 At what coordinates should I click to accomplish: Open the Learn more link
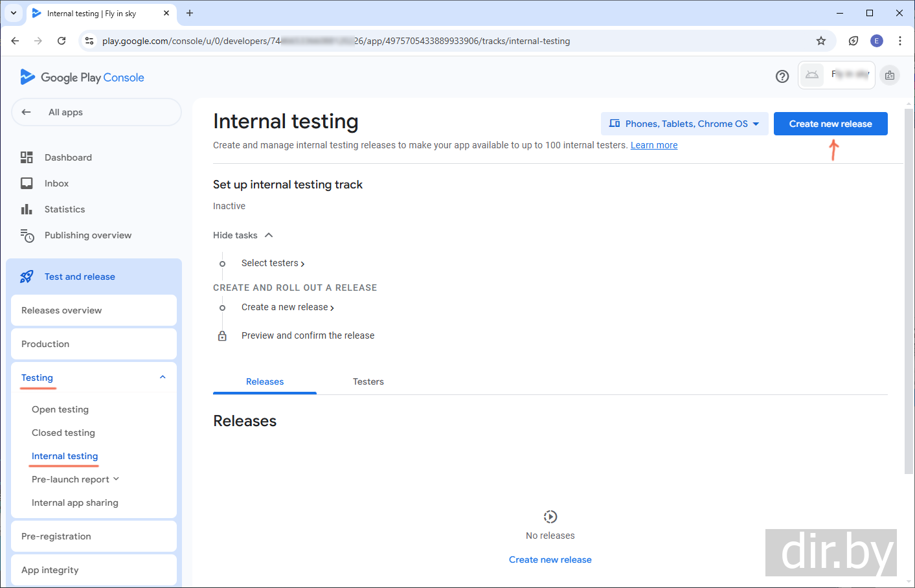point(654,145)
